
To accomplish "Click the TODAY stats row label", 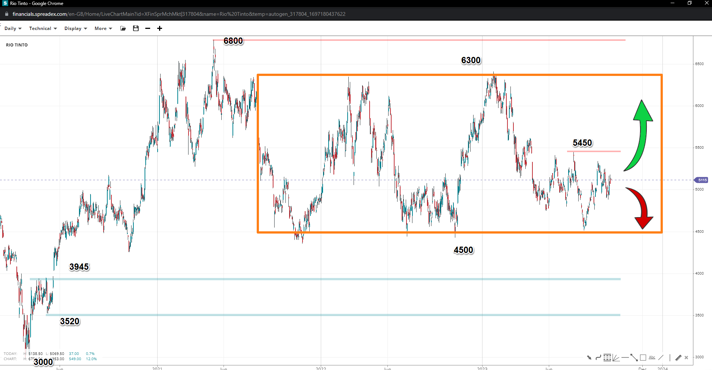I will click(x=10, y=354).
